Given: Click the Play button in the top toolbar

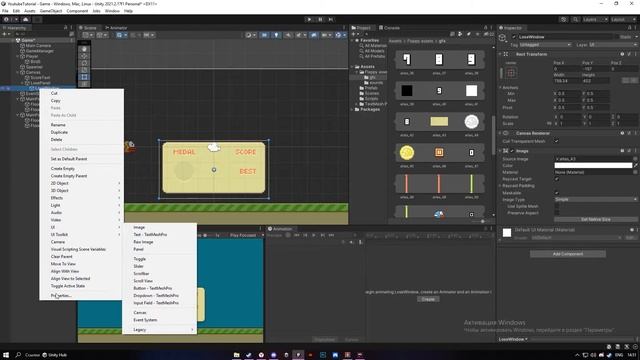Looking at the screenshot, I should (309, 19).
